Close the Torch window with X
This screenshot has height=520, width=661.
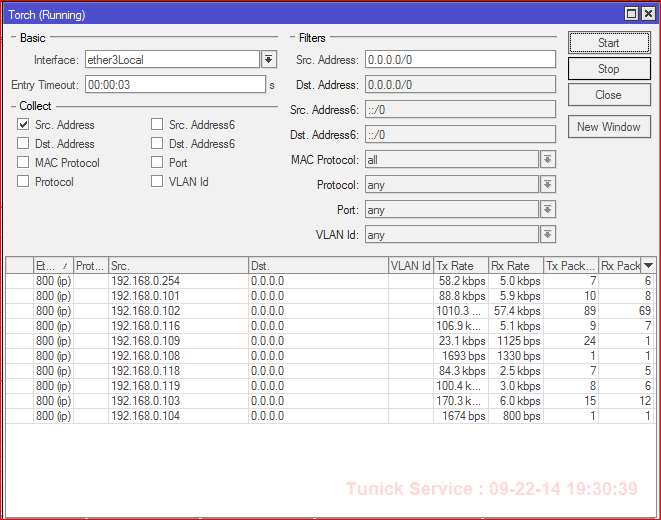point(648,14)
